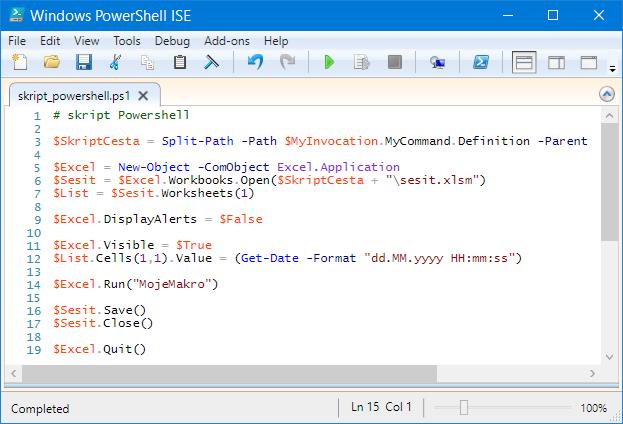Open the Tools menu
The width and height of the screenshot is (623, 424).
click(127, 41)
